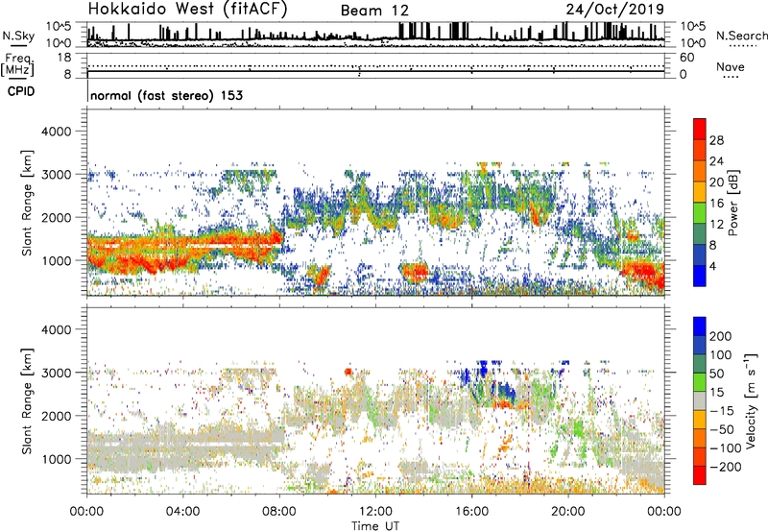The height and width of the screenshot is (532, 768).
Task: Click the 'N.Sky' legend label
Action: tap(18, 36)
